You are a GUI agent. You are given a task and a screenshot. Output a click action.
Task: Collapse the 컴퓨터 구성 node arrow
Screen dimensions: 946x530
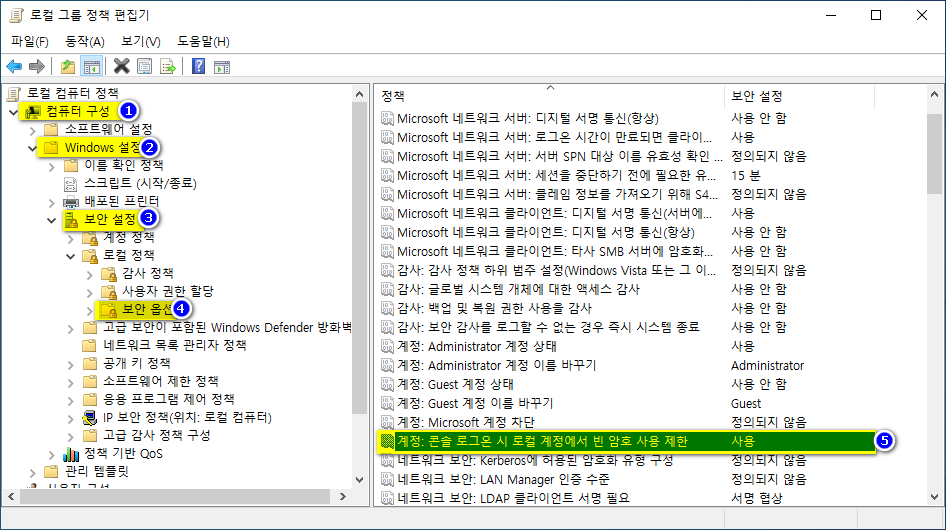13,112
